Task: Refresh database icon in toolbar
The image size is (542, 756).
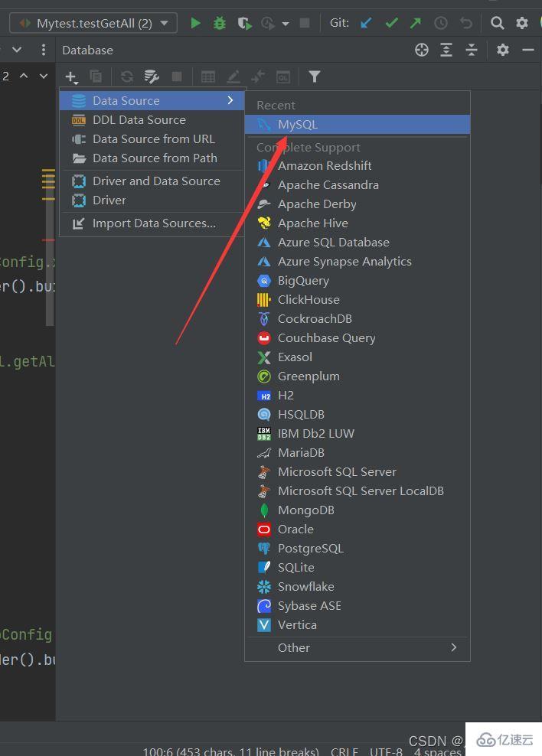Action: pyautogui.click(x=127, y=77)
